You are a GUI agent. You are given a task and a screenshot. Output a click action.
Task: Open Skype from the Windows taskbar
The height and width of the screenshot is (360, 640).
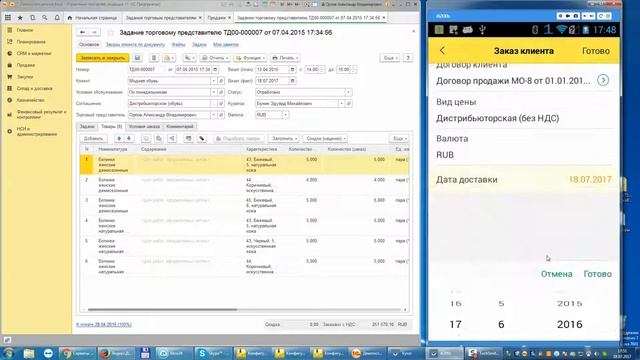coord(211,353)
